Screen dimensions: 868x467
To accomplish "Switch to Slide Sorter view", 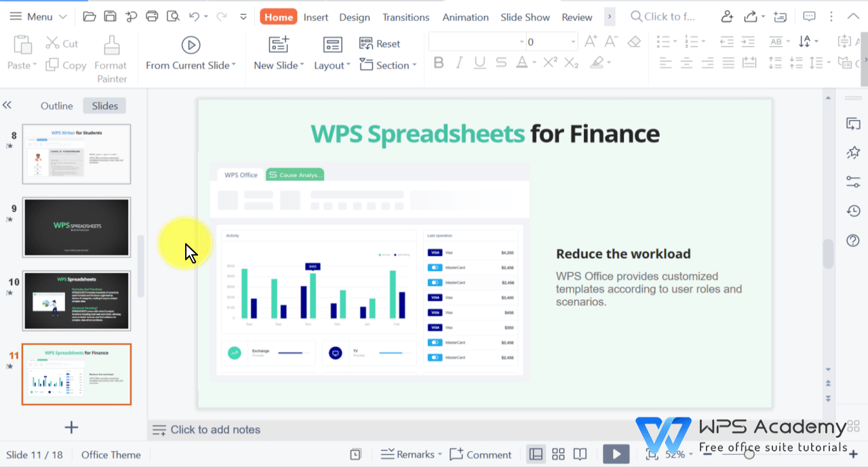I will (558, 454).
